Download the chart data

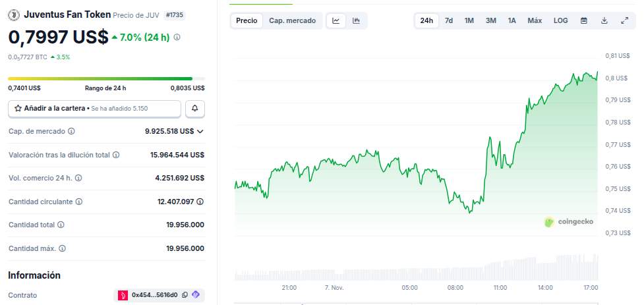point(604,21)
